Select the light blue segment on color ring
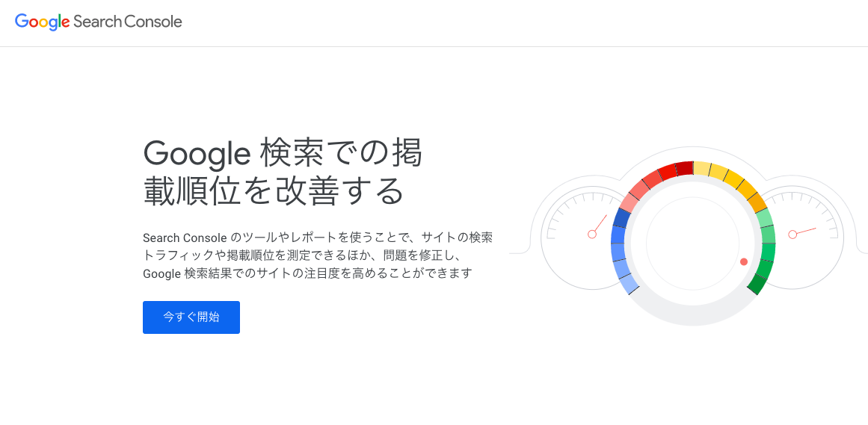The image size is (868, 425). coord(628,284)
